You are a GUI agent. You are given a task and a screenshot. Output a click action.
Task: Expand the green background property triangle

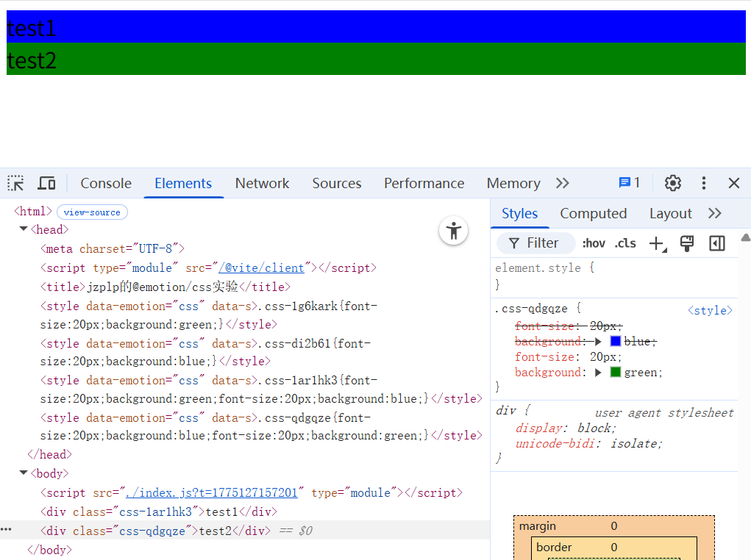tap(599, 373)
